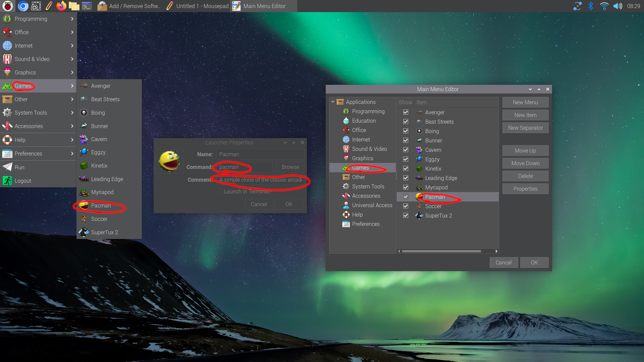Viewport: 644px width, 362px height.
Task: Open the Chromium browser taskbar icon
Action: pos(22,6)
